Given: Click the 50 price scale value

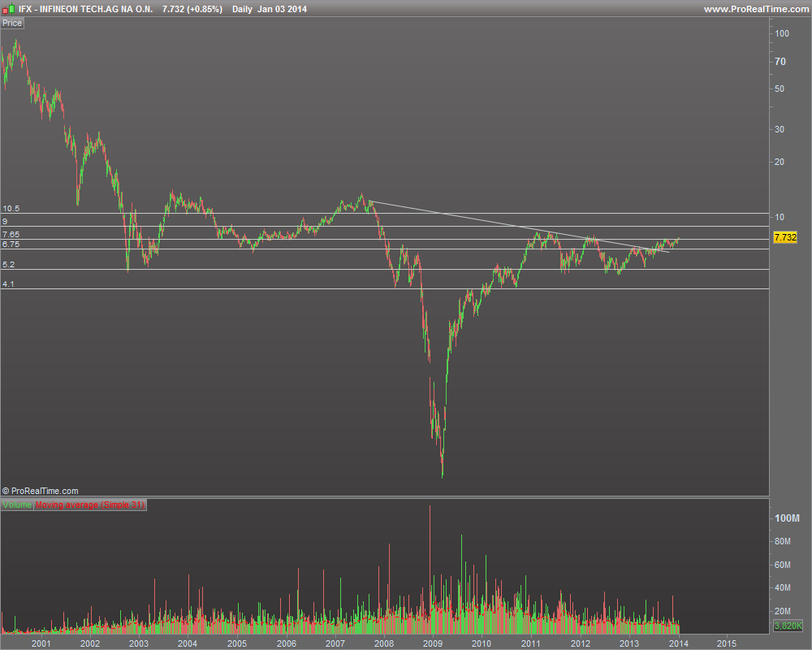Looking at the screenshot, I should click(780, 89).
